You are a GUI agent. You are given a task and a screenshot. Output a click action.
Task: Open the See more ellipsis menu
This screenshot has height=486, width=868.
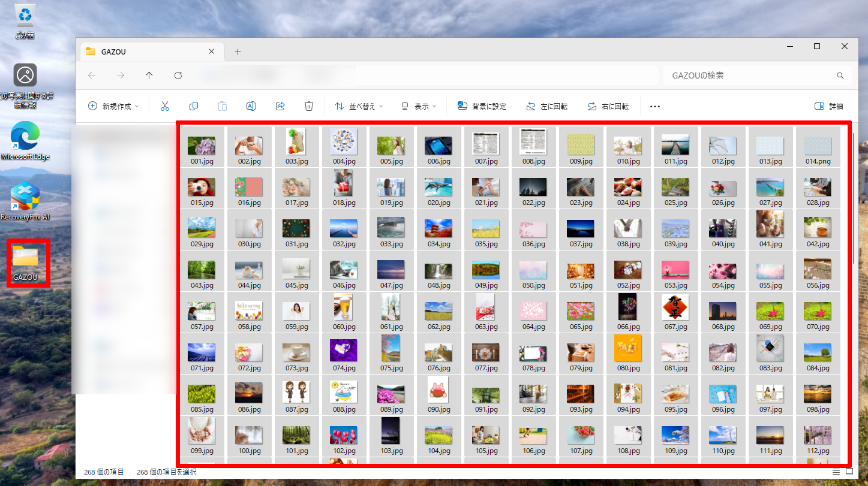click(x=655, y=107)
